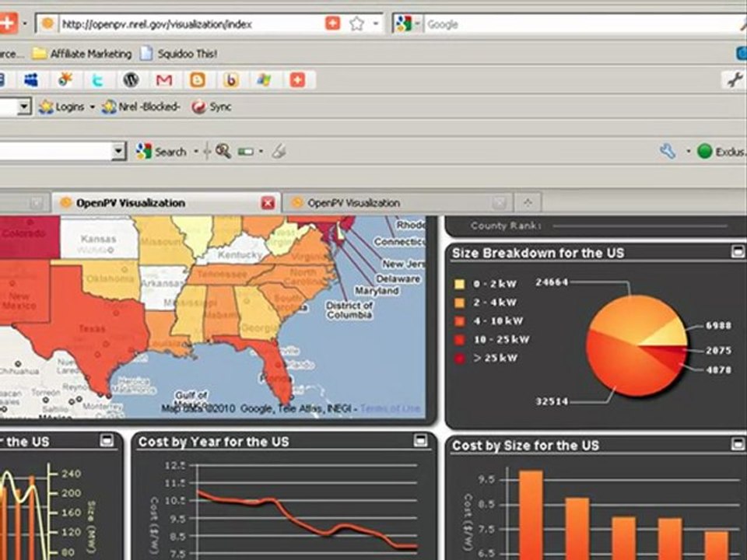Screen dimensions: 747x560
Task: Click the 32514 pie chart value
Action: [552, 401]
